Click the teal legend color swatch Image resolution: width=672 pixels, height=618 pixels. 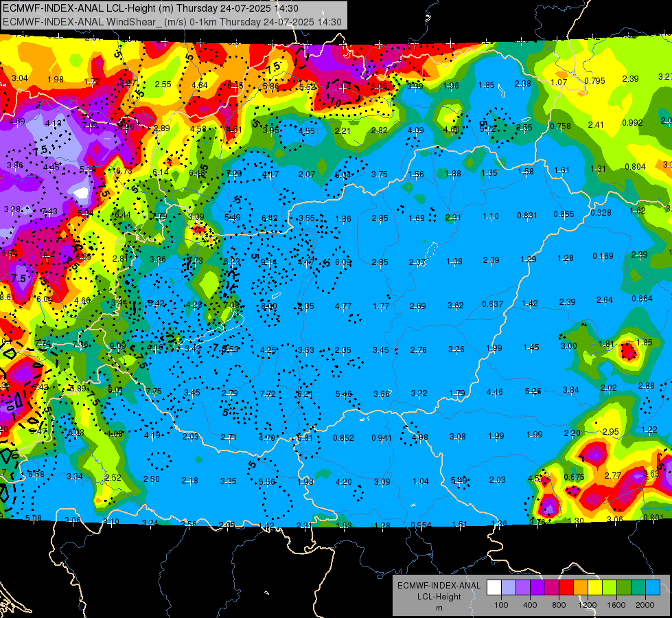[x=638, y=588]
